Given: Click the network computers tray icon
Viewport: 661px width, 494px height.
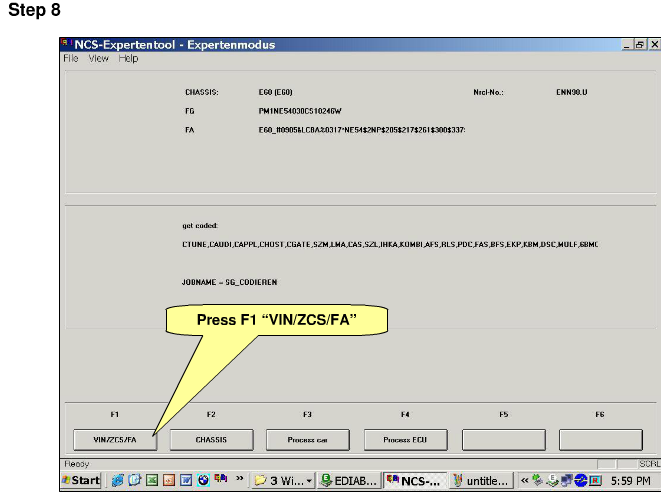Looking at the screenshot, I should 566,480.
